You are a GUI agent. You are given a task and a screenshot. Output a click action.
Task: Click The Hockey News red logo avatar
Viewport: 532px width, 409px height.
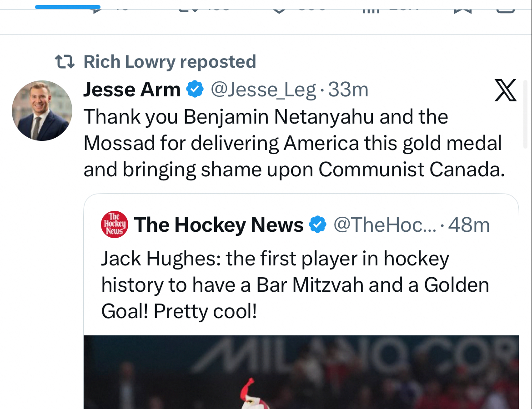(114, 224)
